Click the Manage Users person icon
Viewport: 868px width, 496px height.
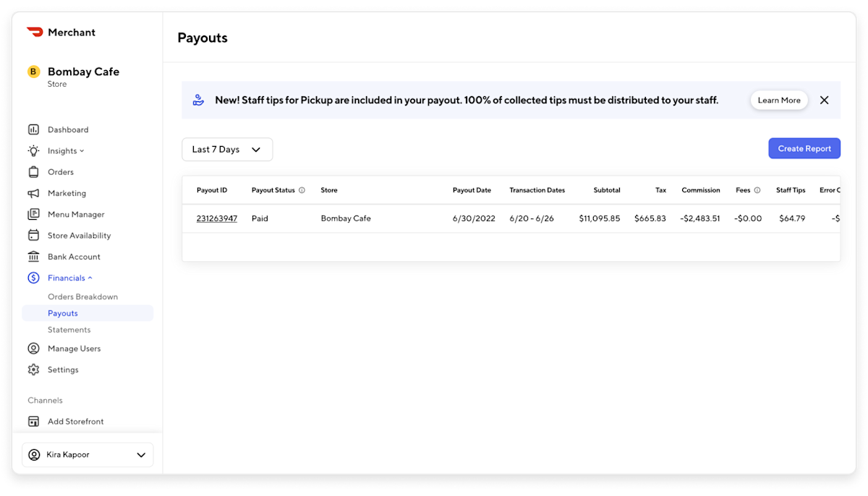pos(33,349)
